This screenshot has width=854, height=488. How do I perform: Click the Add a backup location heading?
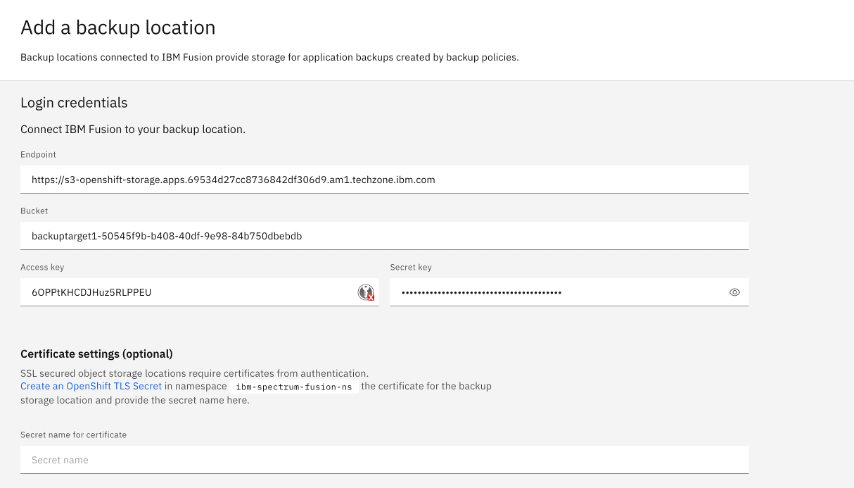point(118,28)
